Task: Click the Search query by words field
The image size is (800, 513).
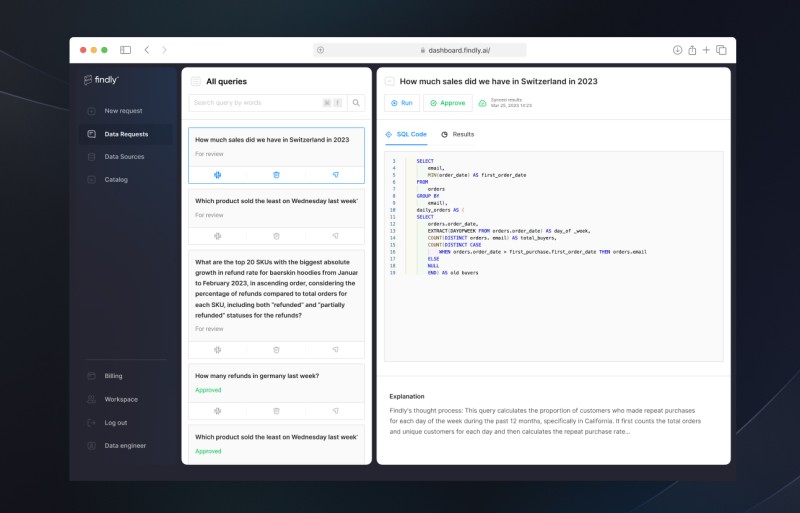Action: coord(268,103)
